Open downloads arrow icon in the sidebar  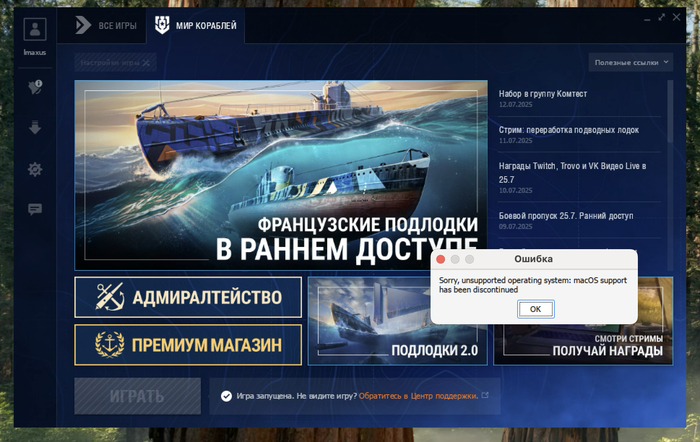[x=35, y=128]
